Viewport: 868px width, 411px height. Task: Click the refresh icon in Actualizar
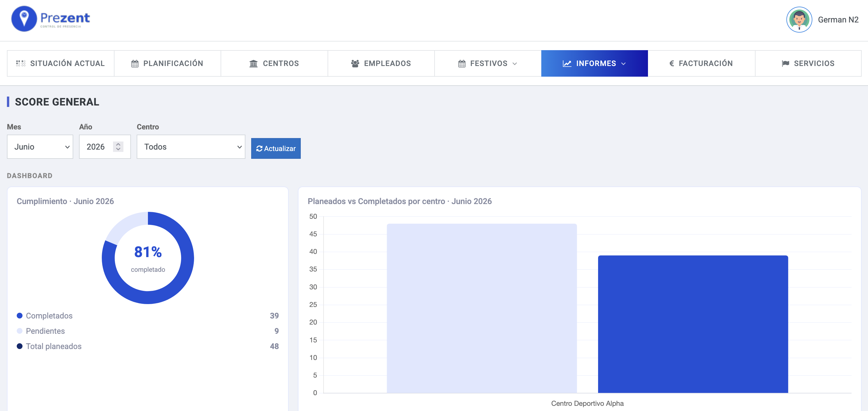coord(259,148)
